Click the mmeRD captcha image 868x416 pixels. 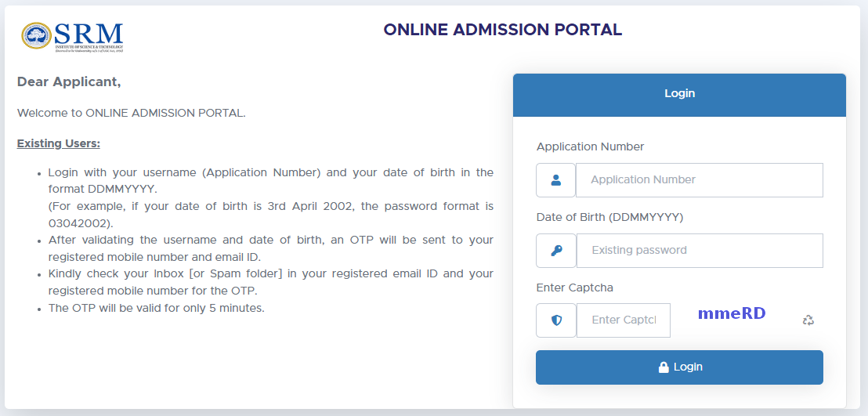coord(731,313)
